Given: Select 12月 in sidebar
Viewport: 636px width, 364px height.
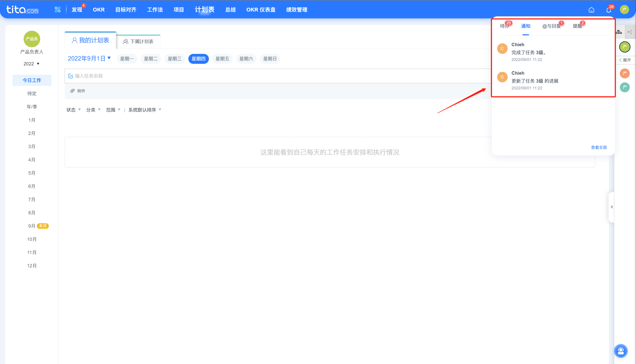Looking at the screenshot, I should click(x=32, y=266).
